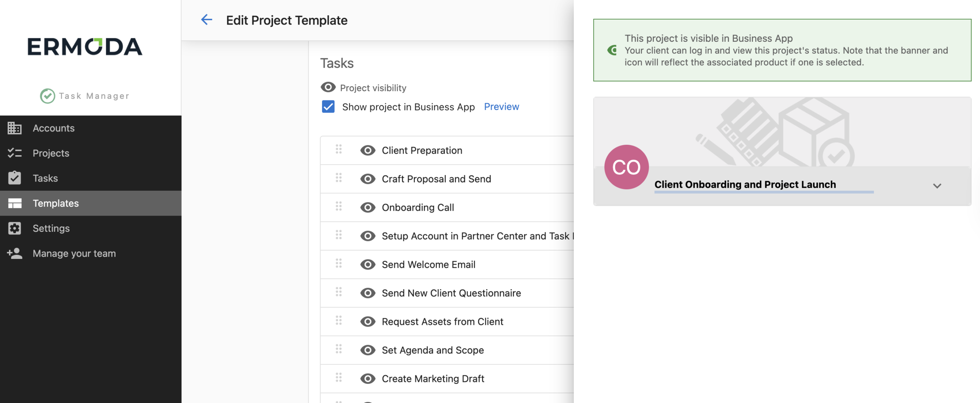Click the back arrow beside Edit Project Template
Viewport: 980px width, 403px height.
click(207, 20)
